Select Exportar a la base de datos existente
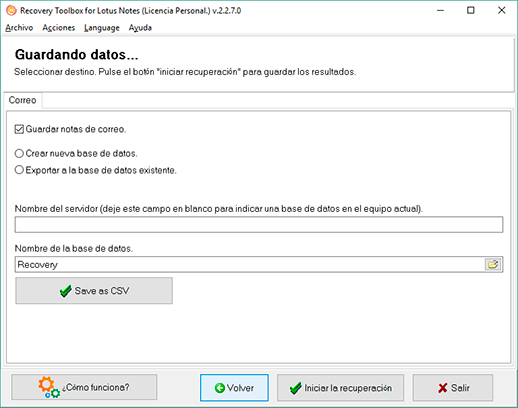This screenshot has width=518, height=408. pyautogui.click(x=19, y=170)
